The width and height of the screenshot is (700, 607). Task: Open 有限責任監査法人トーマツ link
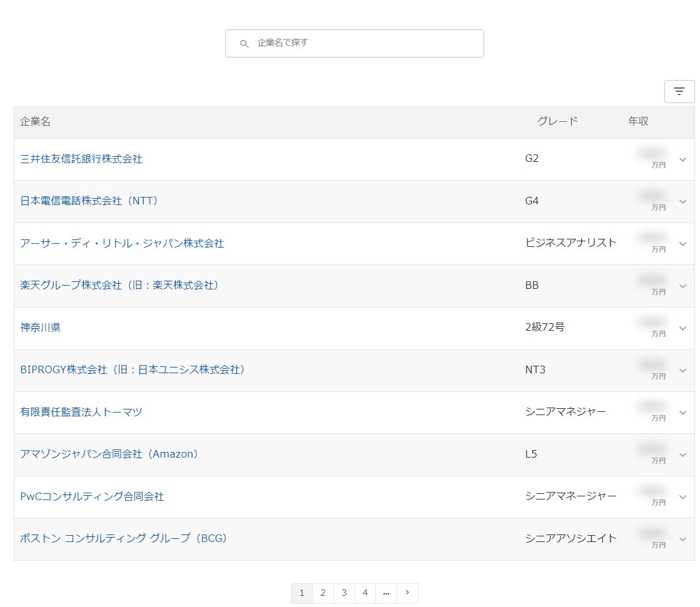click(81, 412)
